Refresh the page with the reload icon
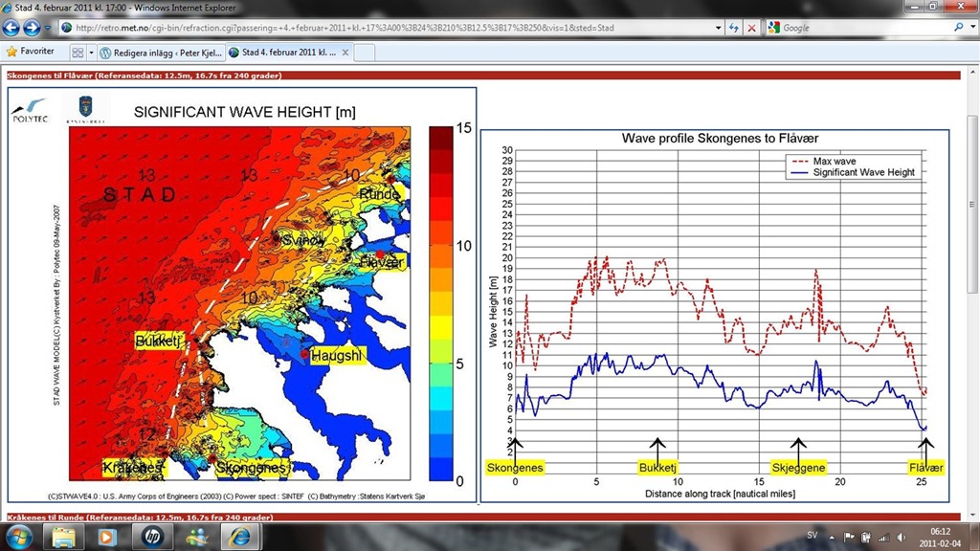Screen dimensions: 980x551 (734, 28)
